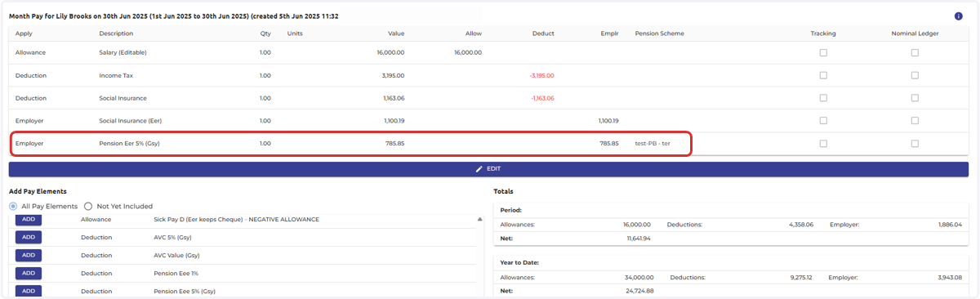
Task: Click the pay elements list scroll-up arrow
Action: [479, 220]
